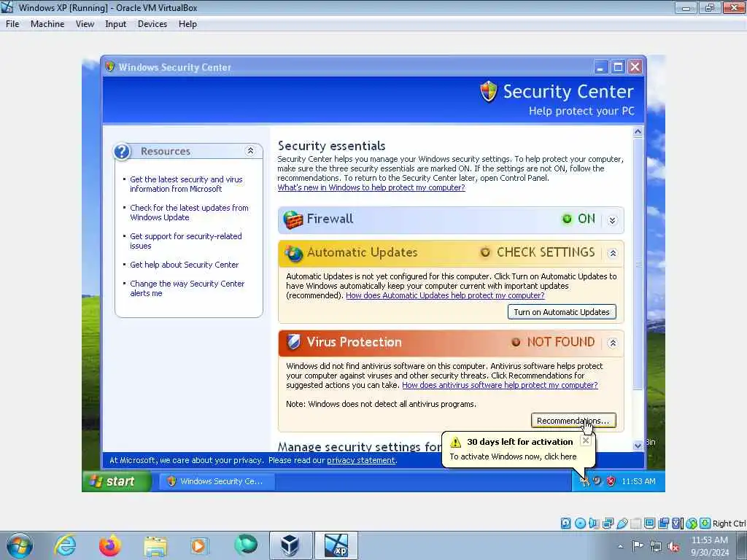Click VirtualBox audio status icon
This screenshot has width=747, height=560.
pyautogui.click(x=594, y=524)
